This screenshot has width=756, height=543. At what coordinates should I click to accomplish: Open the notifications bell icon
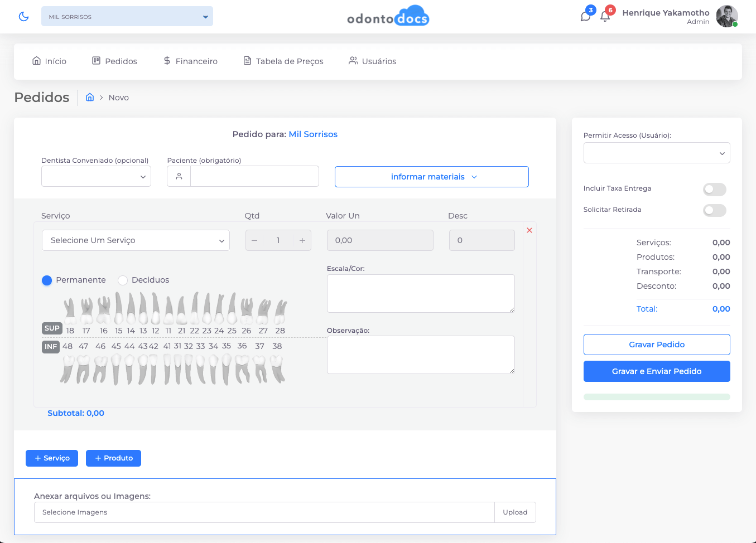pos(605,16)
